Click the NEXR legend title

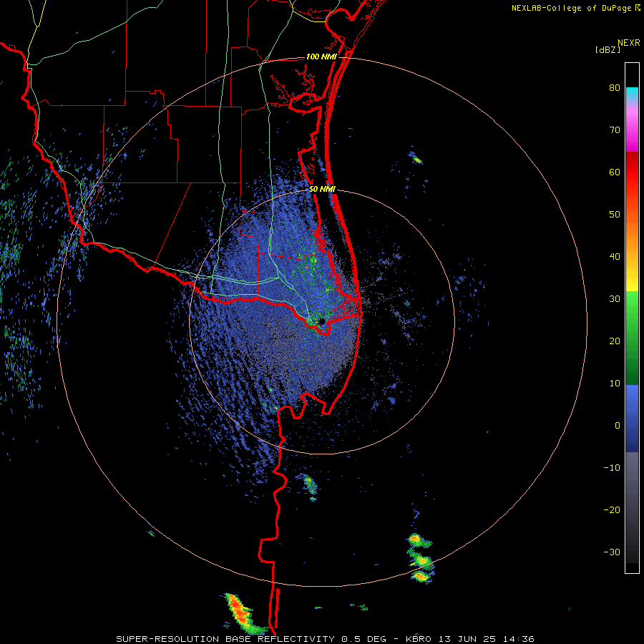pos(629,43)
